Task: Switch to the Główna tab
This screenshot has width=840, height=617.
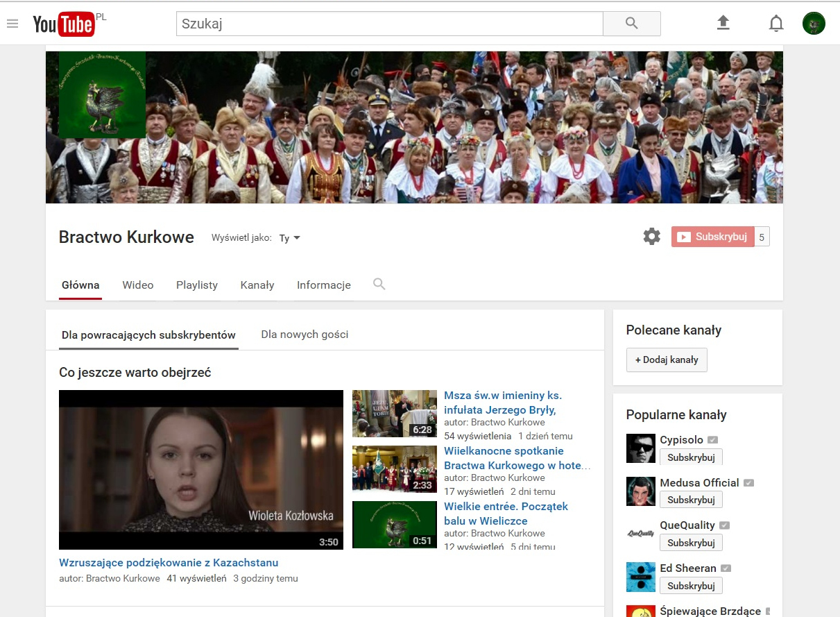Action: pyautogui.click(x=80, y=285)
